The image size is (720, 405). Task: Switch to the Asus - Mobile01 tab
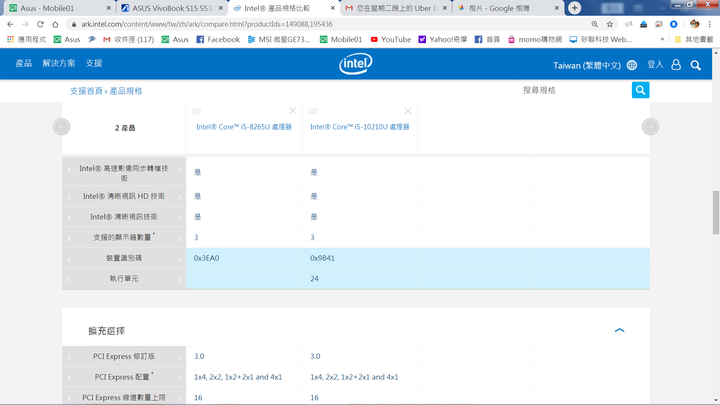[x=58, y=8]
